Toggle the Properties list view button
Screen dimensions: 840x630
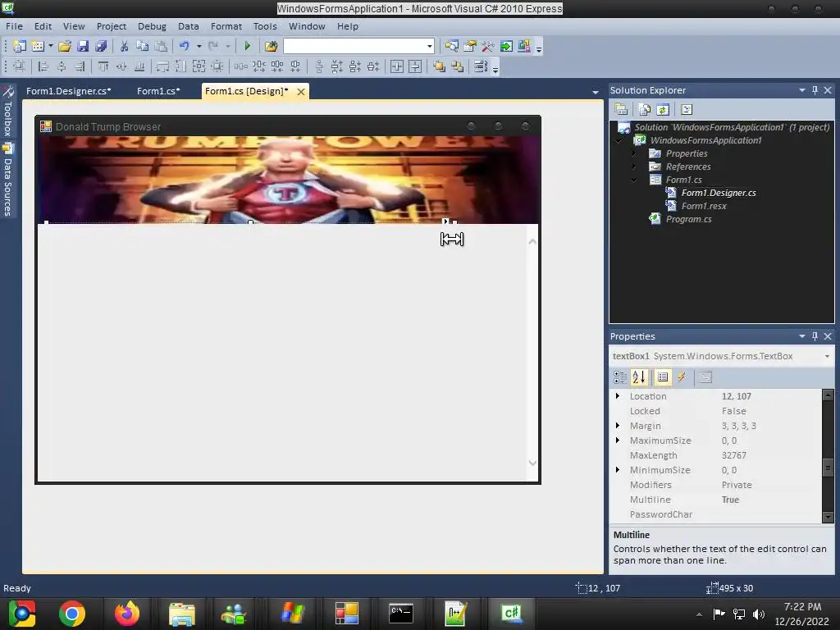(x=663, y=377)
